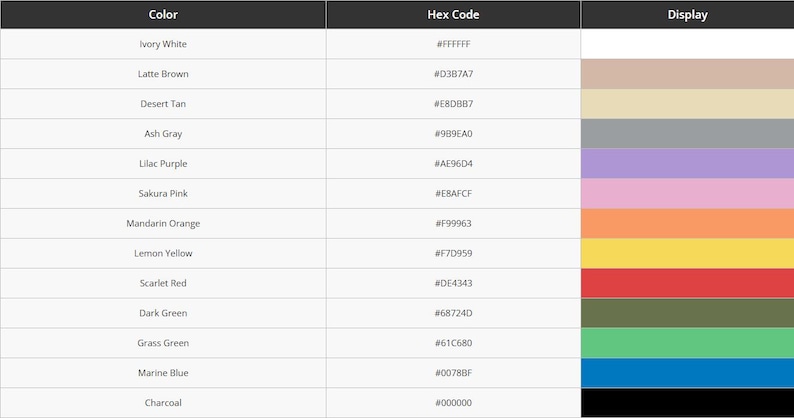
Task: Select the Grass Green color name
Action: pos(163,343)
